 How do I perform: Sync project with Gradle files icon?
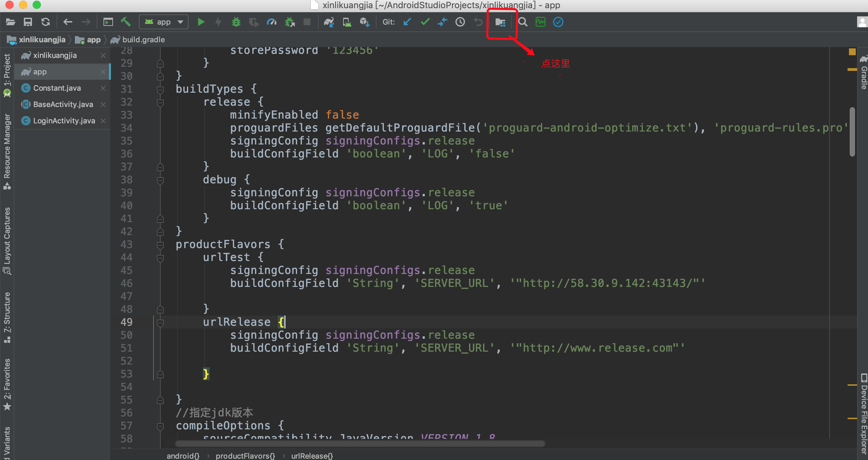click(x=329, y=22)
